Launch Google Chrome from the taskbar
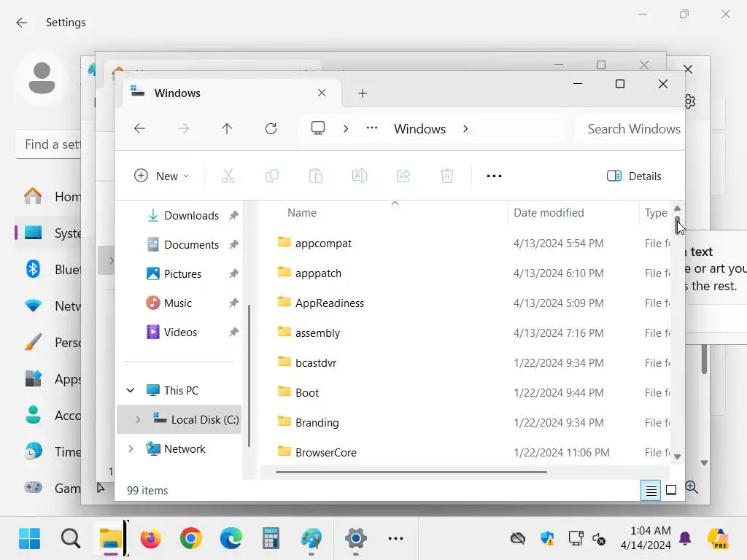 coord(190,539)
